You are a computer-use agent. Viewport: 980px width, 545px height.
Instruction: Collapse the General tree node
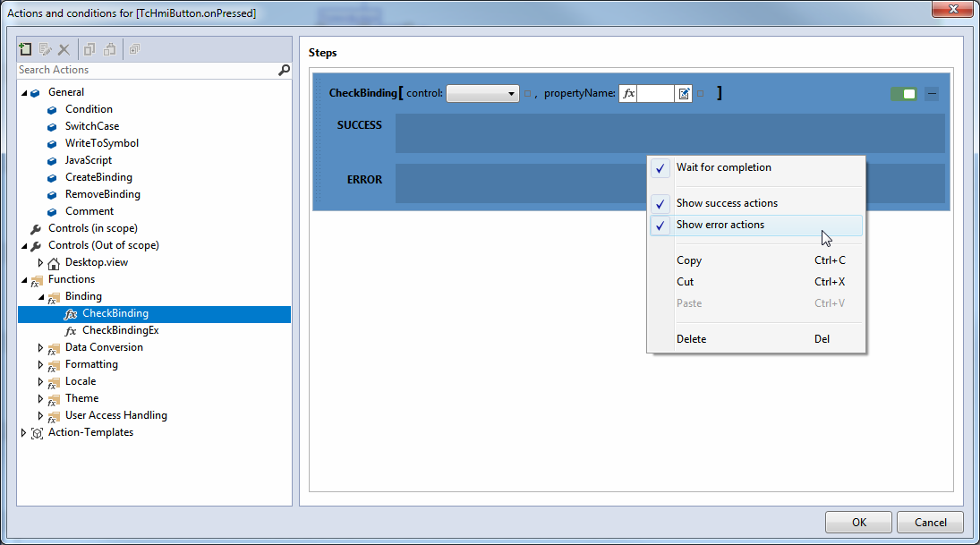24,92
